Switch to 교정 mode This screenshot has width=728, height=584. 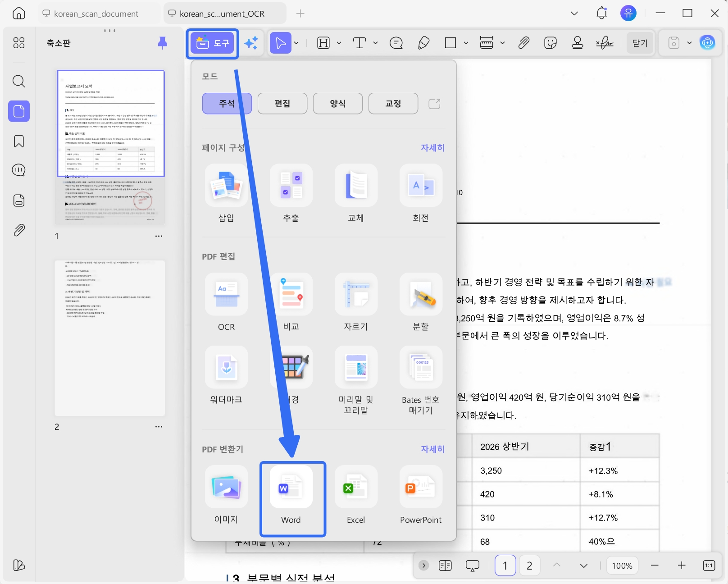[393, 104]
